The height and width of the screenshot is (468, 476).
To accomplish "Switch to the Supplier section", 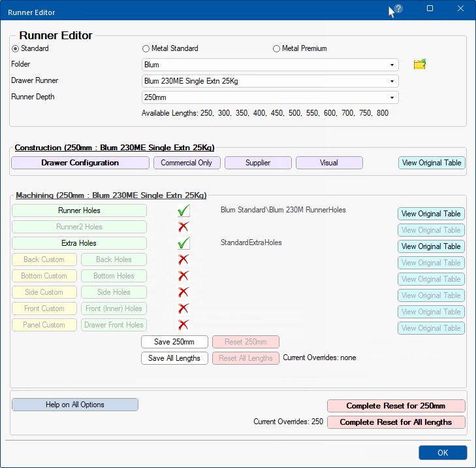I will (258, 163).
